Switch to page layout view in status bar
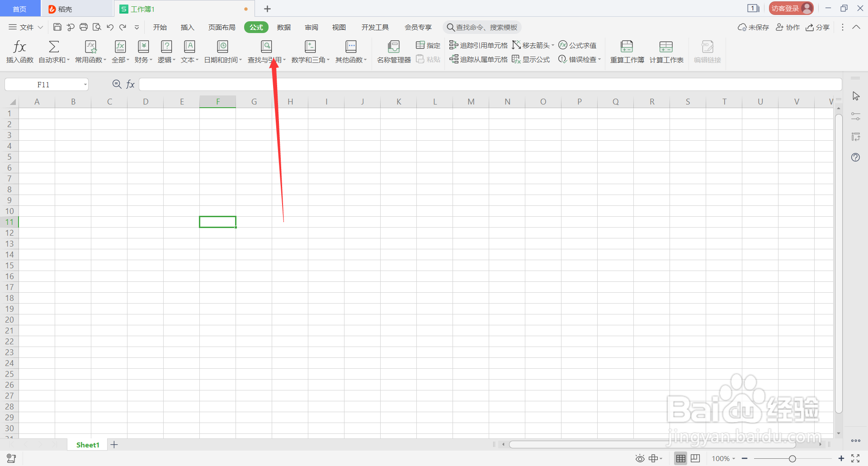This screenshot has width=868, height=466. [695, 458]
